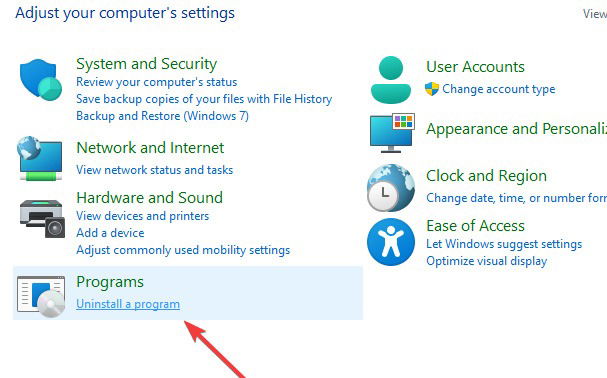This screenshot has width=607, height=378.
Task: Click View network status and tasks
Action: pyautogui.click(x=154, y=170)
